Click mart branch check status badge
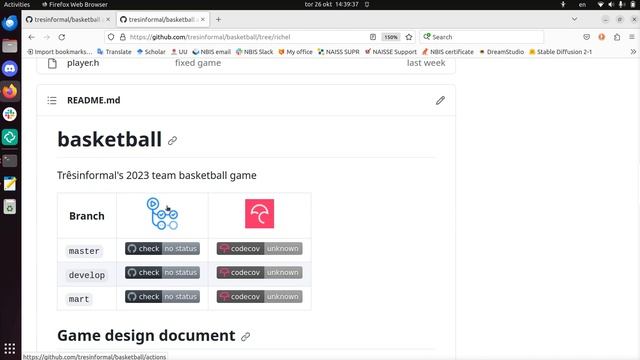The width and height of the screenshot is (640, 360). pyautogui.click(x=162, y=297)
